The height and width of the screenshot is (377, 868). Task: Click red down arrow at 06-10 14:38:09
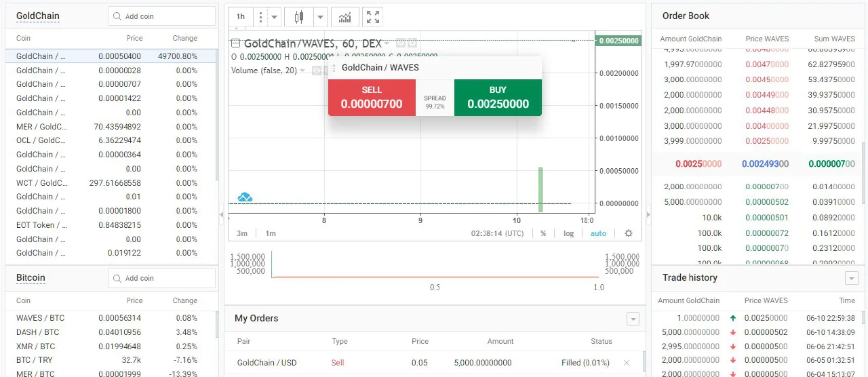coord(733,332)
